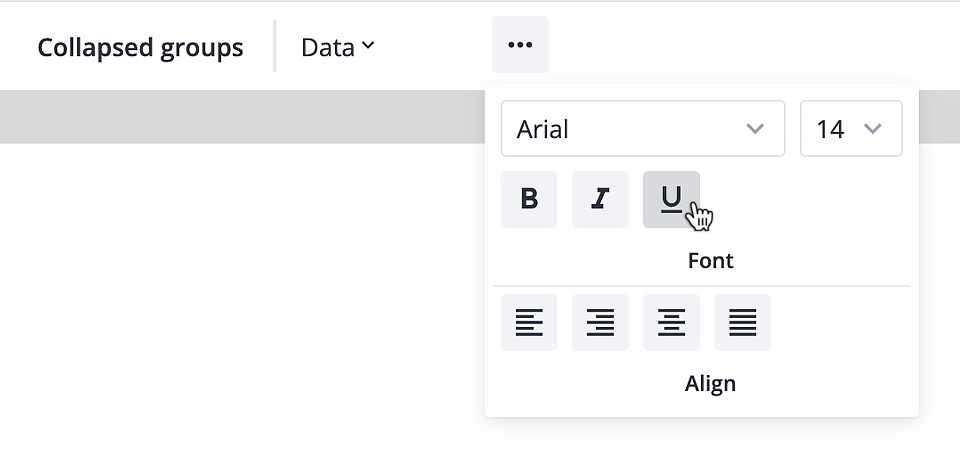Toggle bold formatting with the B button
This screenshot has height=456, width=960.
coord(529,200)
